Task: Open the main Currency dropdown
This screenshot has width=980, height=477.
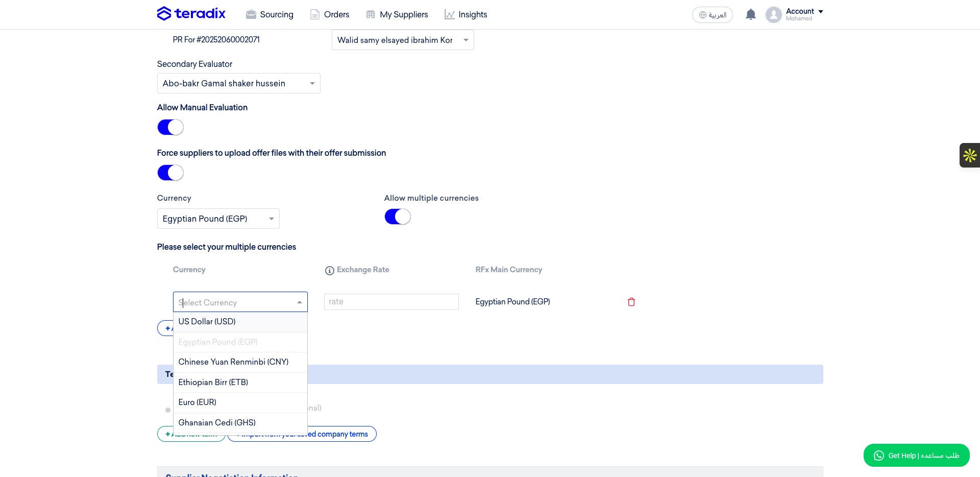Action: tap(218, 219)
